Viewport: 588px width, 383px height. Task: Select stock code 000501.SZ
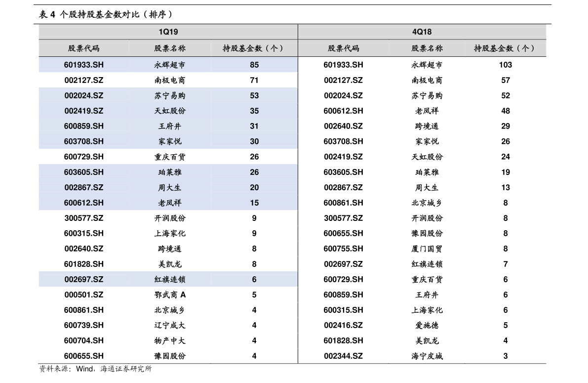click(83, 295)
